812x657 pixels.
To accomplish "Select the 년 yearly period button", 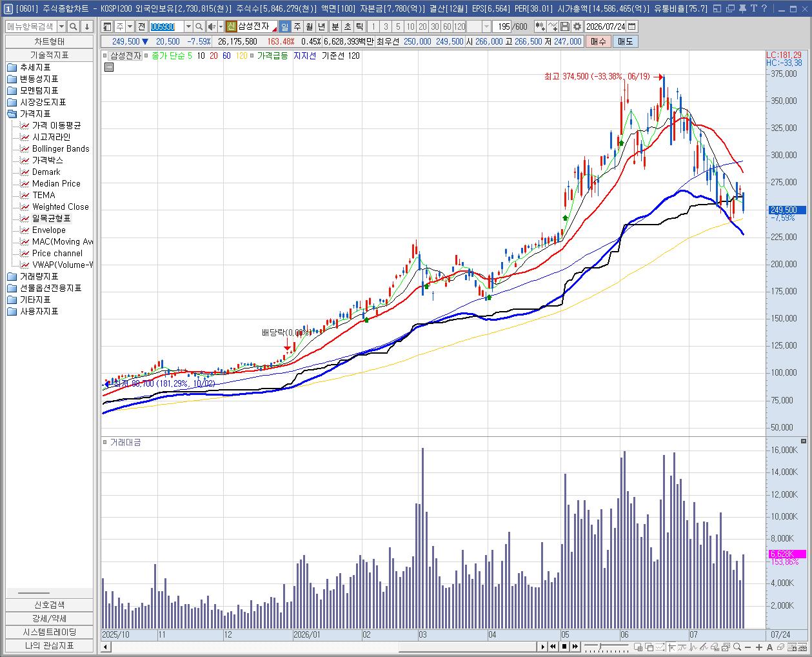I will click(322, 26).
